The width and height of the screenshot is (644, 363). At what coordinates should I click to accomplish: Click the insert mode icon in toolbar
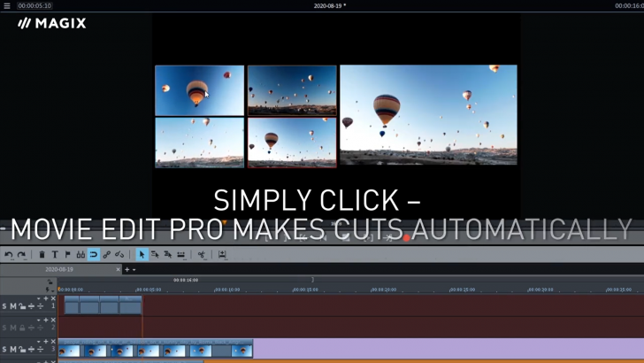(222, 255)
